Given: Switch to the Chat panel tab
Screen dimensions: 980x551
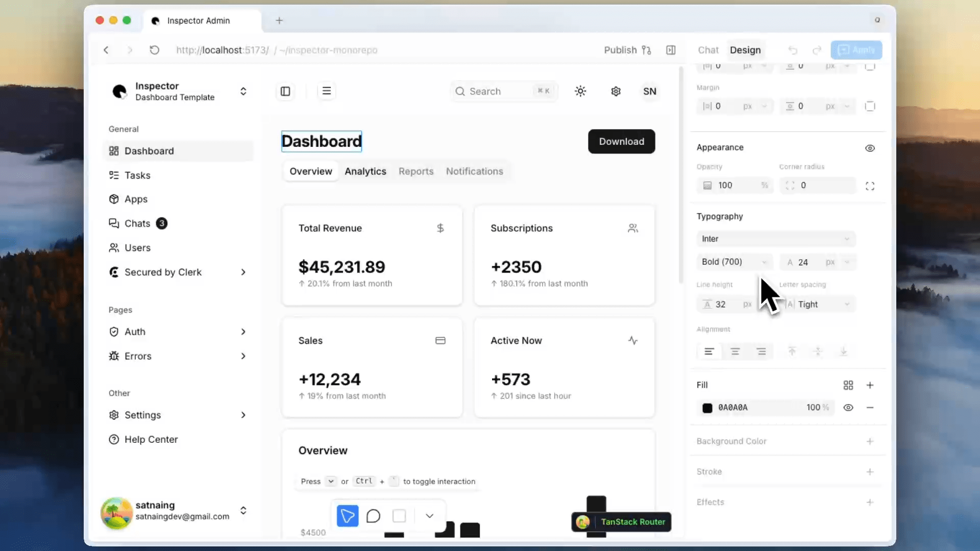Looking at the screenshot, I should click(708, 50).
